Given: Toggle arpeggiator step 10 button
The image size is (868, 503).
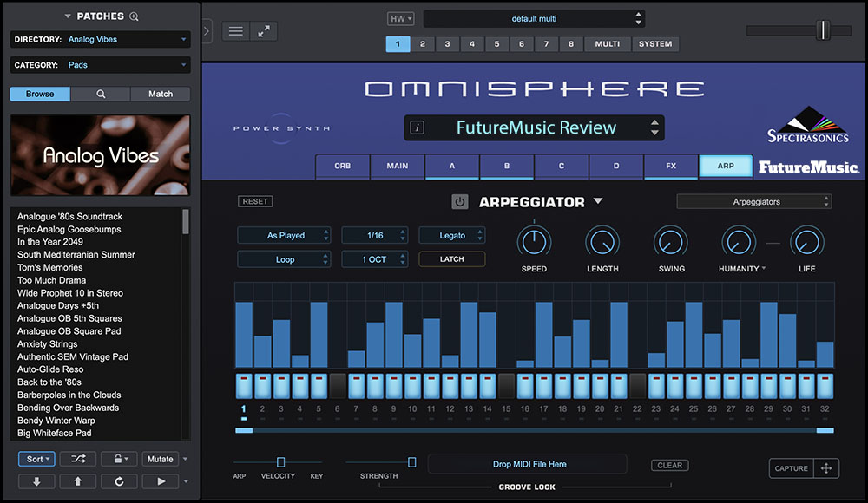Looking at the screenshot, I should 412,386.
